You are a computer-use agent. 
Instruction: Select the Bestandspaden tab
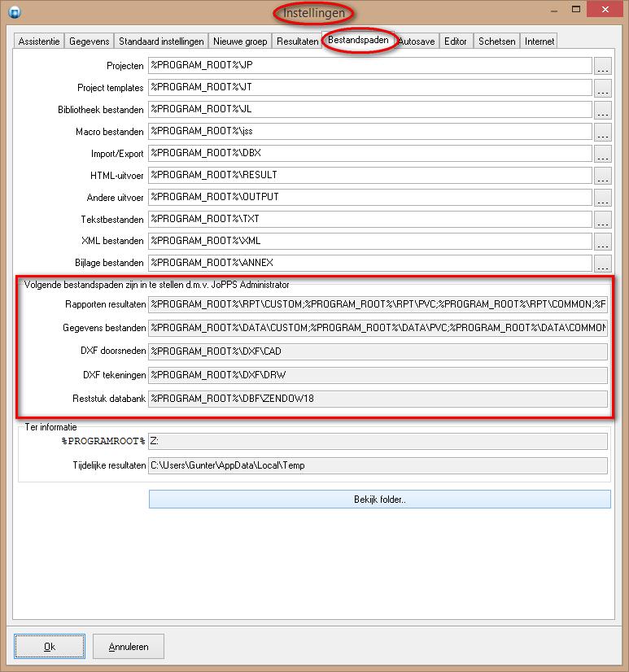pos(358,40)
